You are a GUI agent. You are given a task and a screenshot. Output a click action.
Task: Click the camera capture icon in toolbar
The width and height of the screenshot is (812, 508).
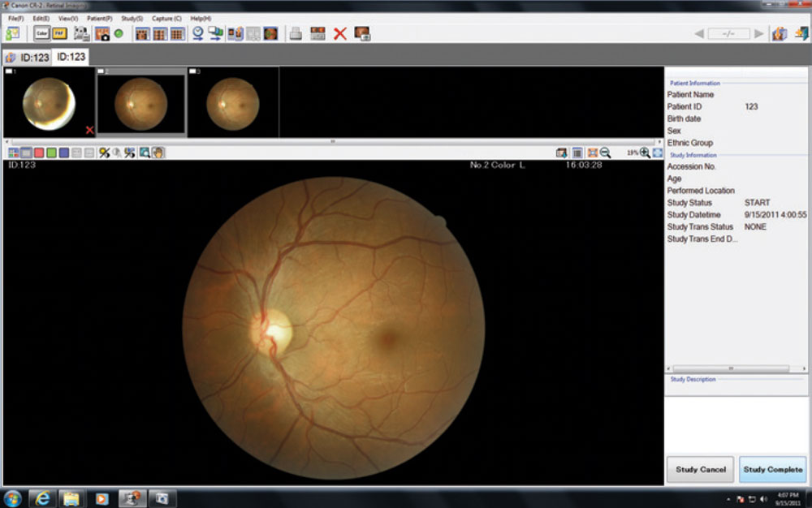tap(101, 33)
